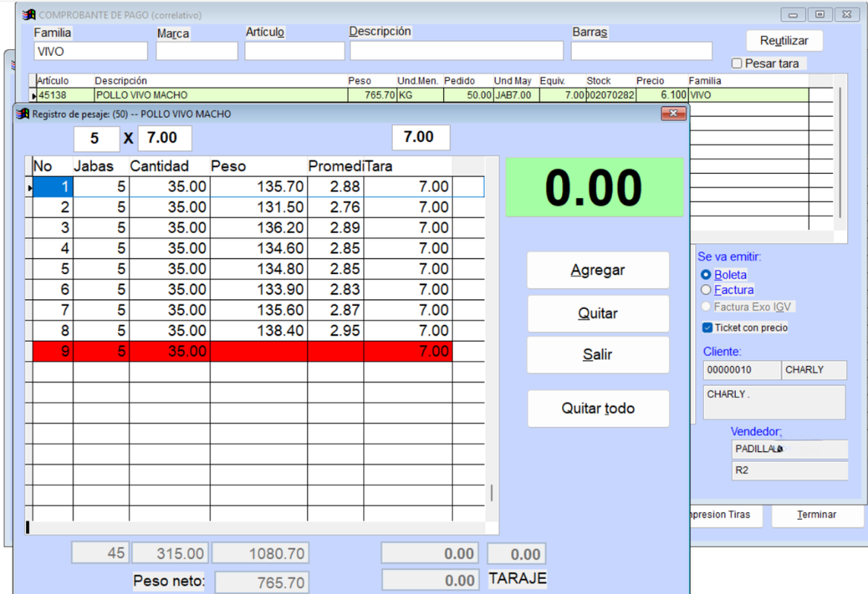Click the Registro de pesaje window icon

pos(23,114)
